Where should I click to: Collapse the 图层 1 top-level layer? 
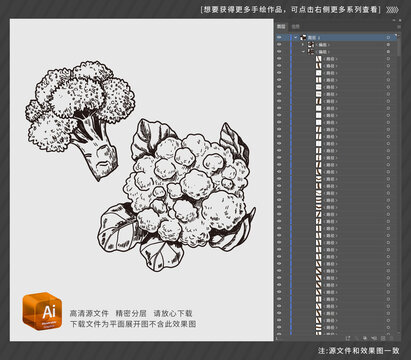(295, 37)
